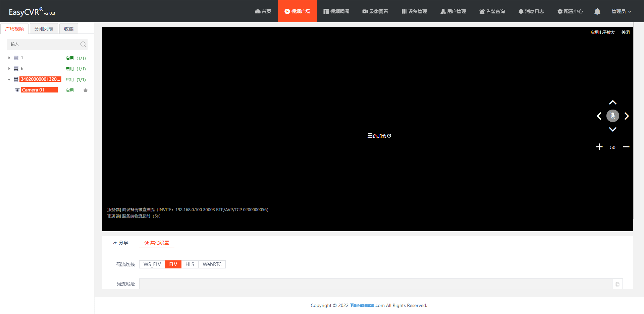This screenshot has height=314, width=644.
Task: Tilt camera up with PTZ up arrow
Action: tap(612, 103)
